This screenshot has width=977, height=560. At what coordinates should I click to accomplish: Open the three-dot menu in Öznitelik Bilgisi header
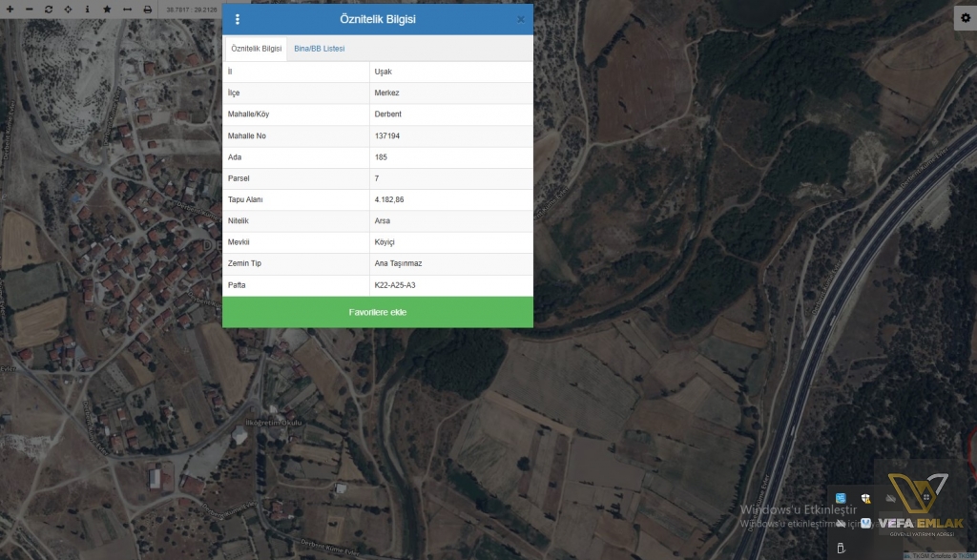238,19
